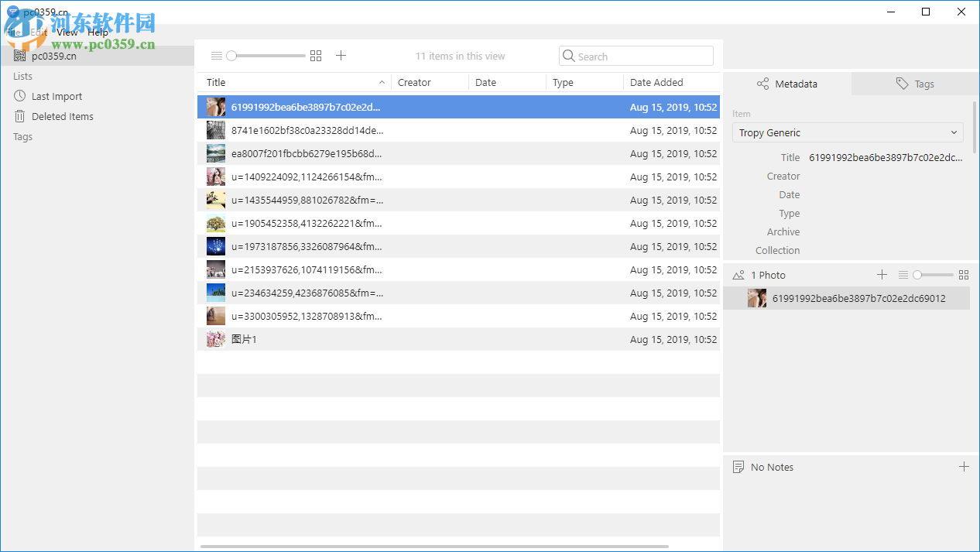The height and width of the screenshot is (552, 980).
Task: Click the magnifier icon in search box
Action: coord(569,56)
